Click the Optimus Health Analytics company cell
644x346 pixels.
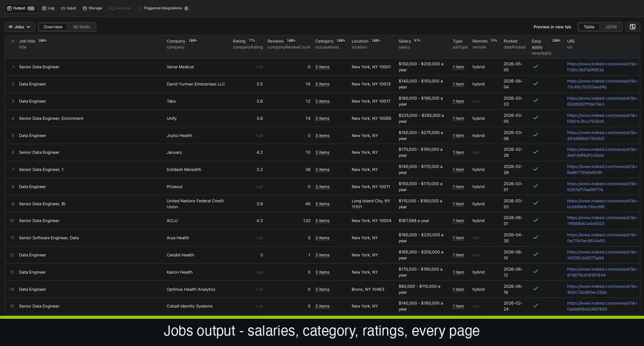click(191, 289)
